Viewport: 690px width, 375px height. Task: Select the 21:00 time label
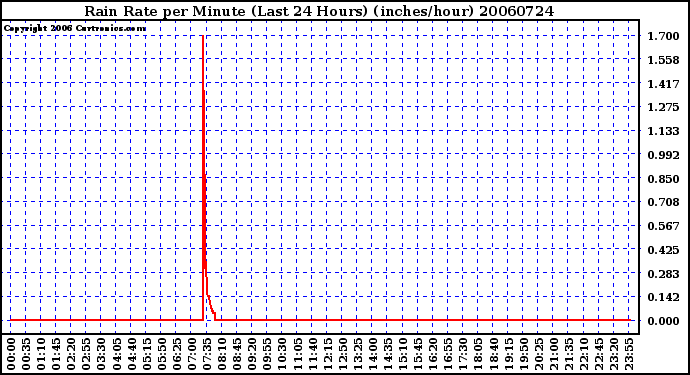(x=554, y=355)
